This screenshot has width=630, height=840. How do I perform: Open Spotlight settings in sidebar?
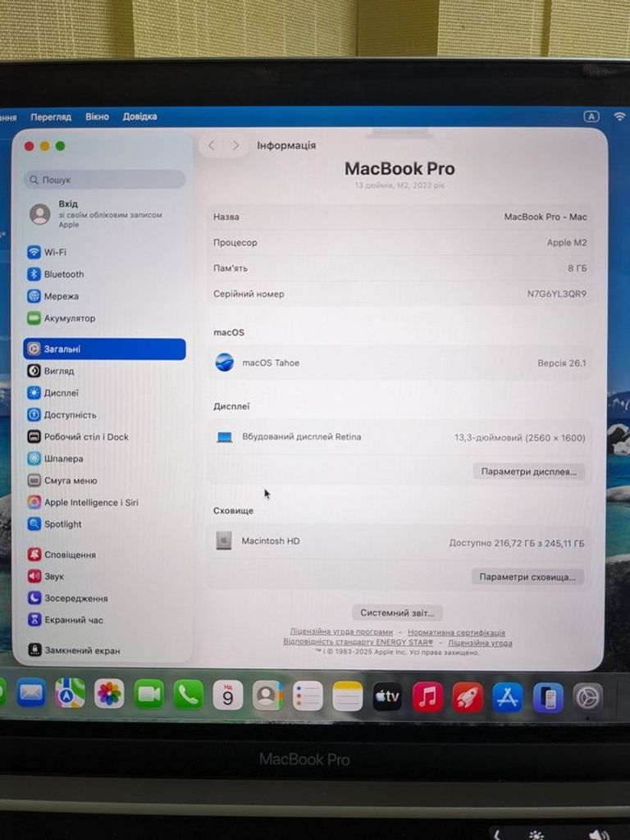[x=55, y=524]
